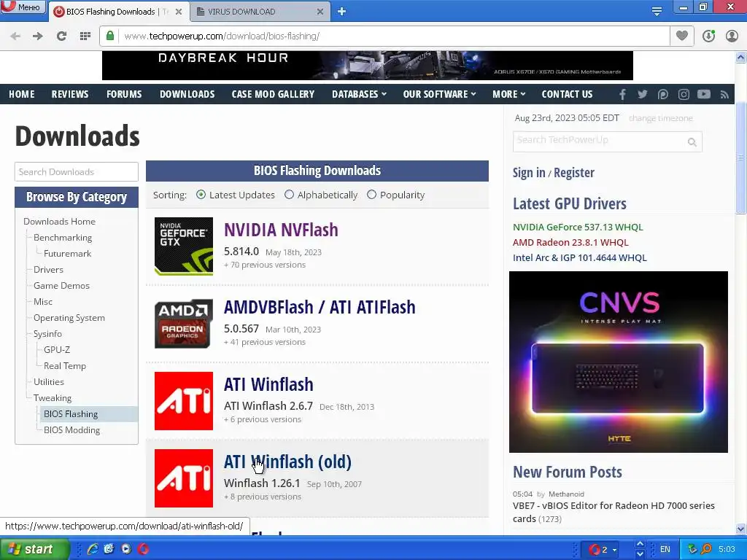
Task: Select BIOS Modding category
Action: tap(72, 430)
